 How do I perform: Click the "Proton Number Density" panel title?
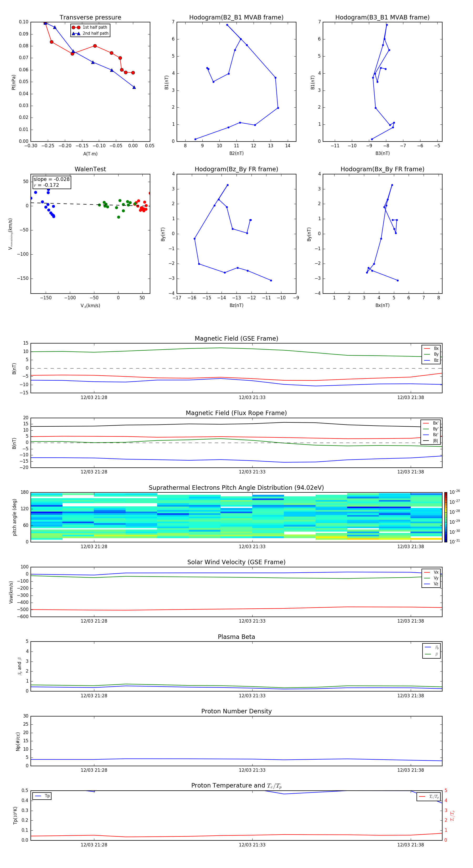pos(236,711)
